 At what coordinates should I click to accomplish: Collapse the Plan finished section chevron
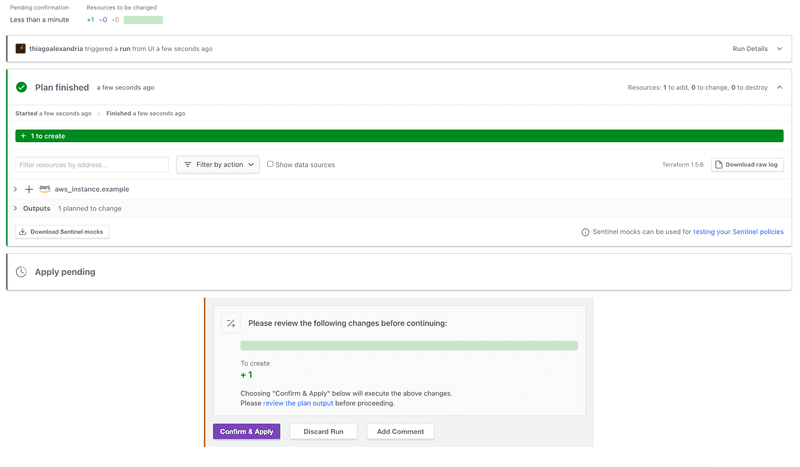pos(779,87)
